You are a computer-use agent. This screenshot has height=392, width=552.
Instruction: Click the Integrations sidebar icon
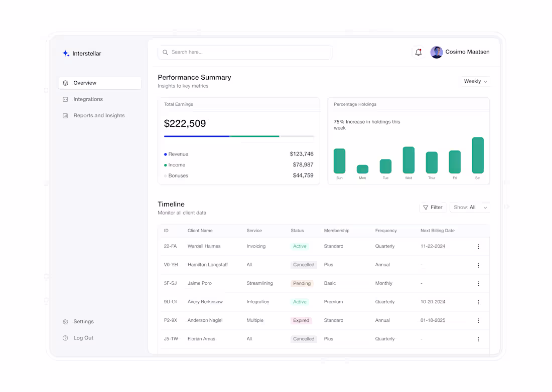click(65, 99)
